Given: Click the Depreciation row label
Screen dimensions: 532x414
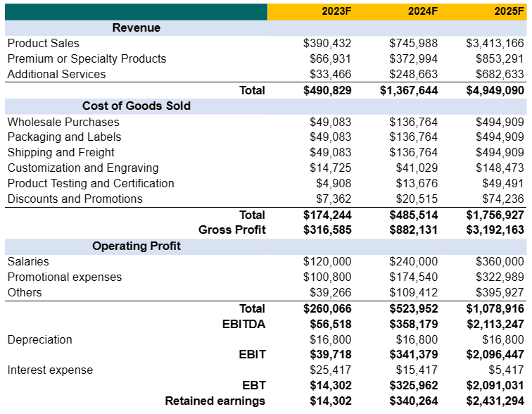Looking at the screenshot, I should click(39, 339).
